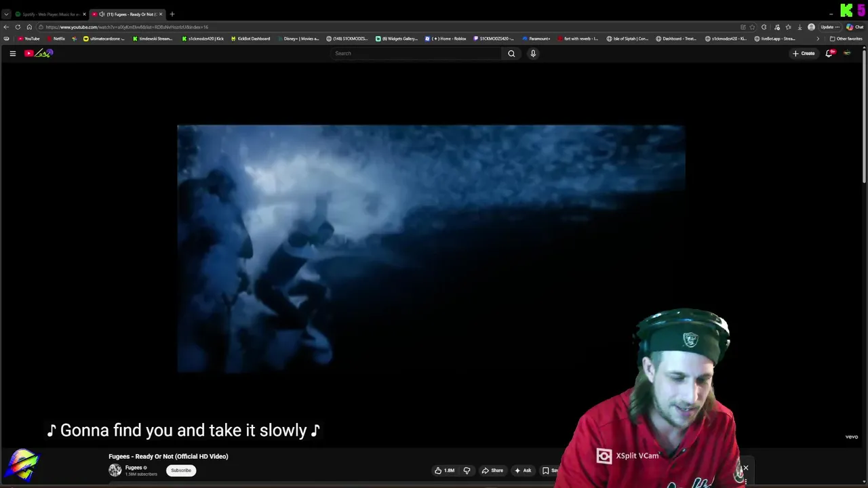Screen dimensions: 868x488
Task: Focus the YouTube search field
Action: [x=417, y=54]
